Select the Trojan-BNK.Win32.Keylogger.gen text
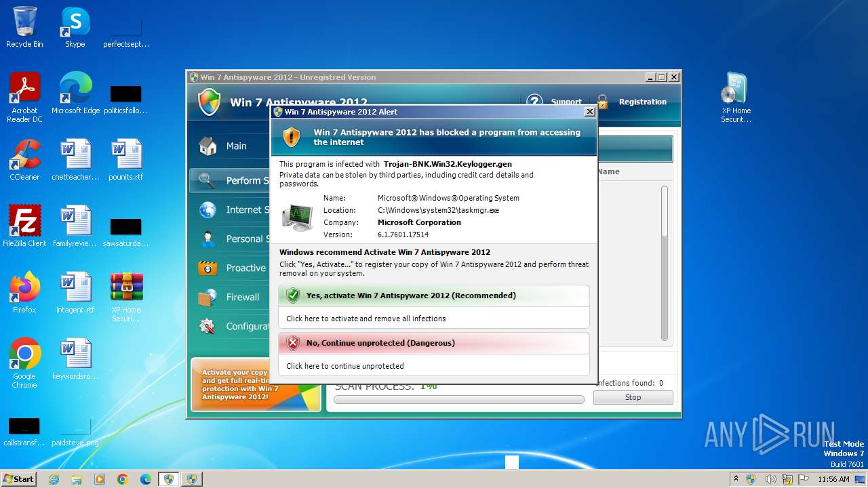The image size is (868, 488). (448, 164)
